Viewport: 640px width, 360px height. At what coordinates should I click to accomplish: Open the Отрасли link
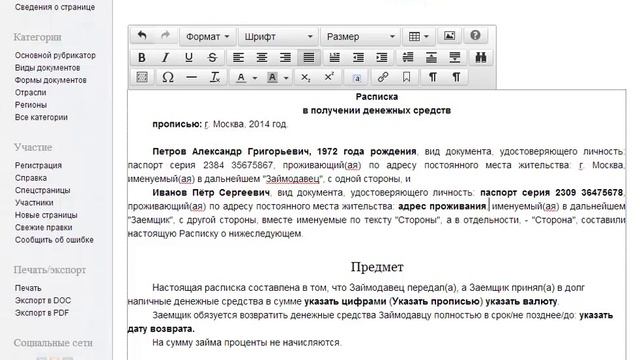pyautogui.click(x=31, y=92)
